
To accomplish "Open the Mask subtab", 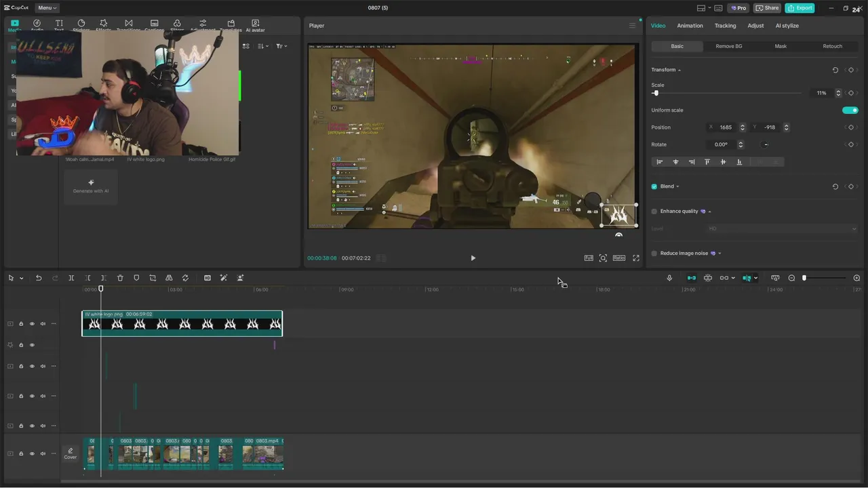I will click(x=781, y=46).
